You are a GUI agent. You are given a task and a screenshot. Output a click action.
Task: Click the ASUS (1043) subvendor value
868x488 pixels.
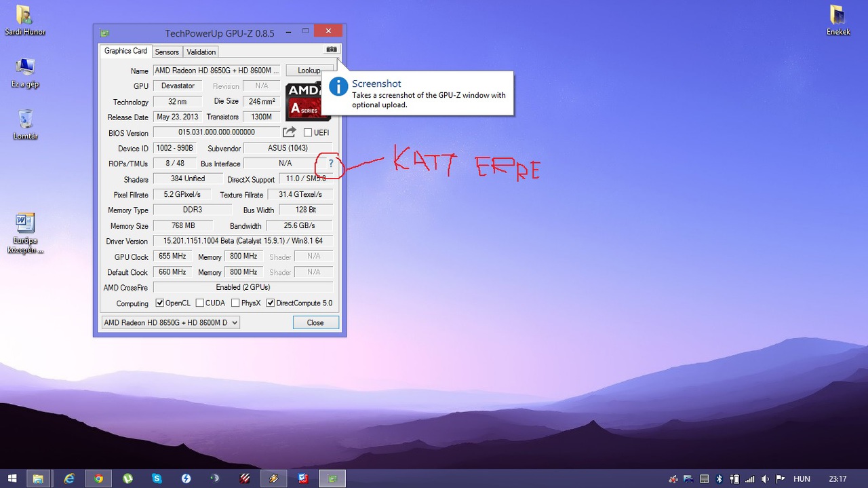pyautogui.click(x=288, y=148)
